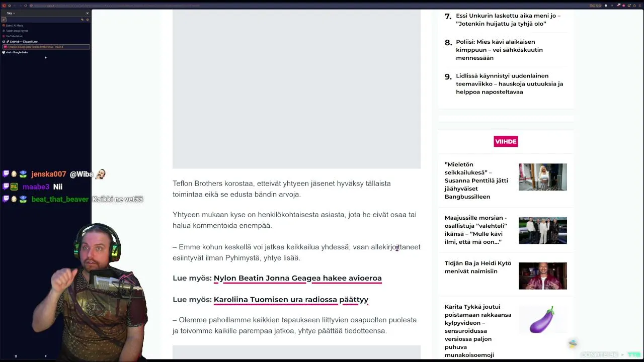Open article Susanna Penttilä jätti jäähyväiset Bangbussilleen
The height and width of the screenshot is (362, 644).
coord(476,180)
